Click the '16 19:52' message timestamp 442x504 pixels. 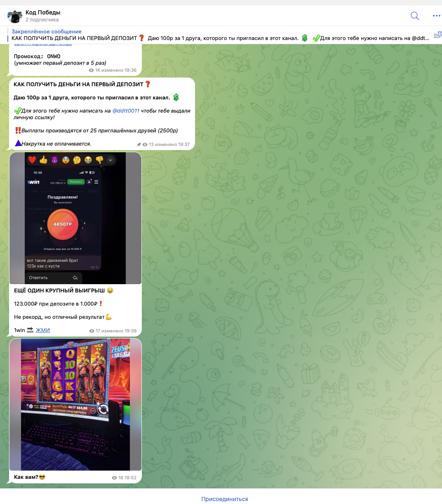pyautogui.click(x=124, y=478)
